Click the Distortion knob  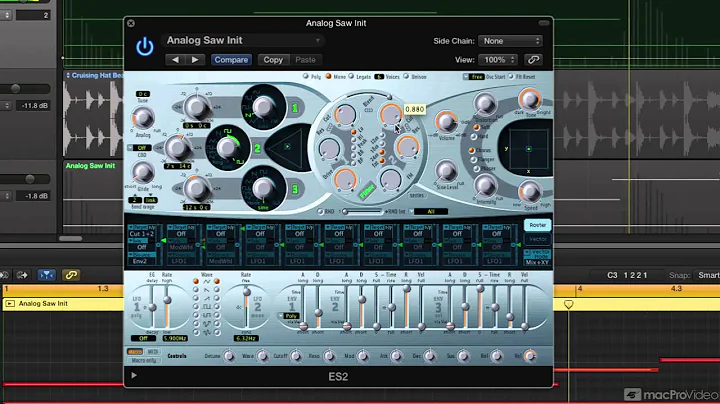coord(485,103)
